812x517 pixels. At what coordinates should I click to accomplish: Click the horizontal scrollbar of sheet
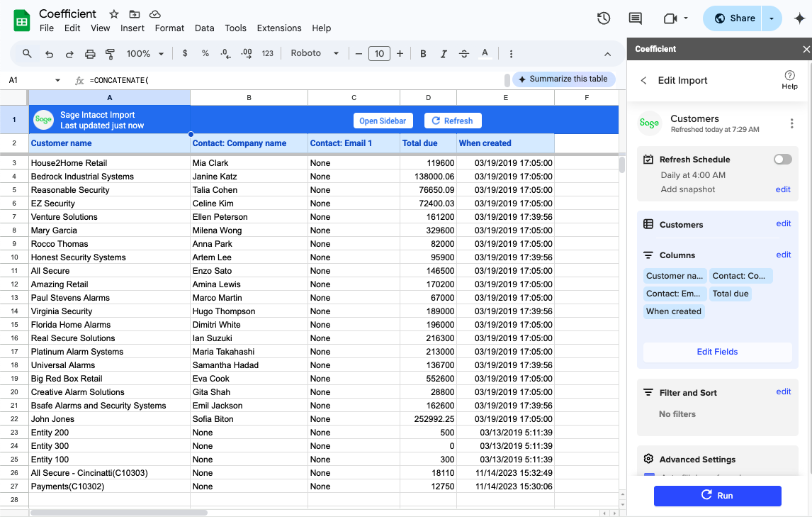[119, 513]
